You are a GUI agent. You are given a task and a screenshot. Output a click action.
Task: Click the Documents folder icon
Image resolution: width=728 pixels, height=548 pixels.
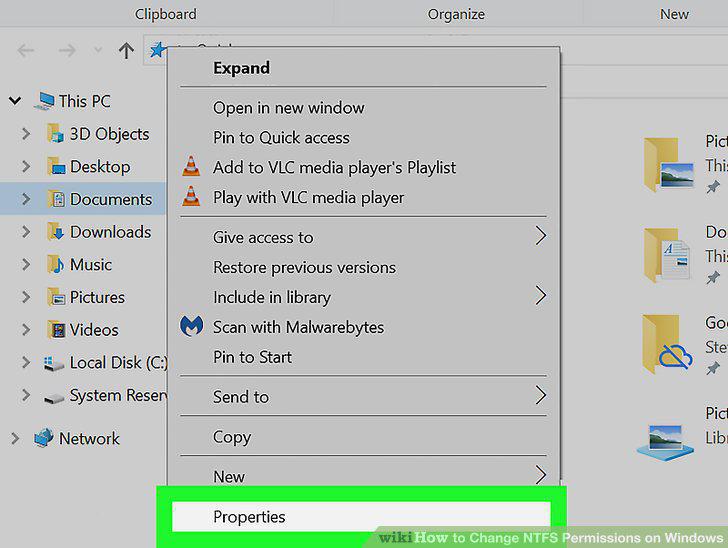click(56, 199)
